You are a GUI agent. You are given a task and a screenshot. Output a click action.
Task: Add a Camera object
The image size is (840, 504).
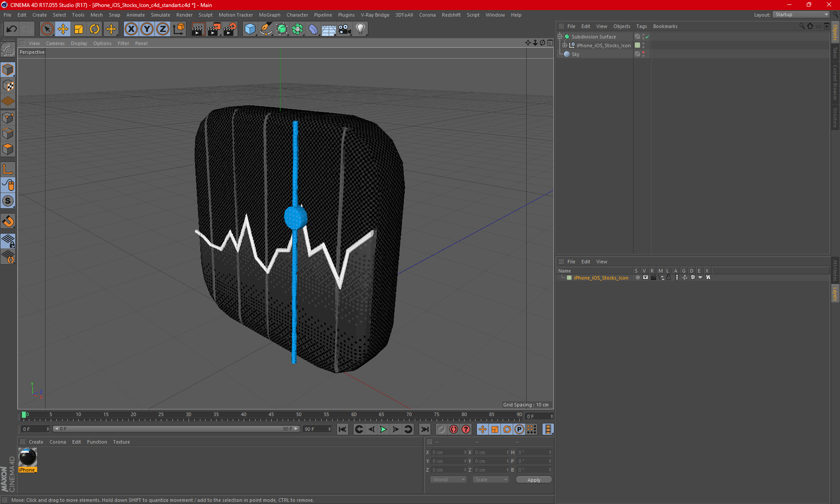345,29
